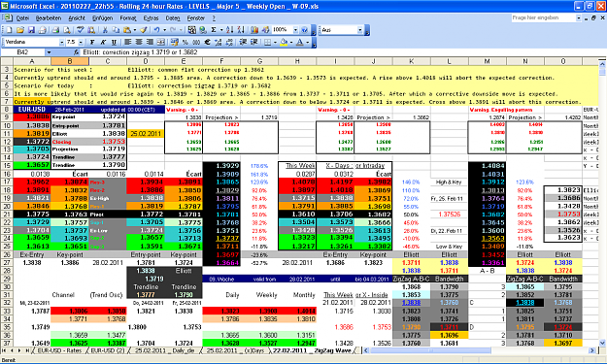Decrease cell indent
The image size is (607, 364).
coord(243,42)
